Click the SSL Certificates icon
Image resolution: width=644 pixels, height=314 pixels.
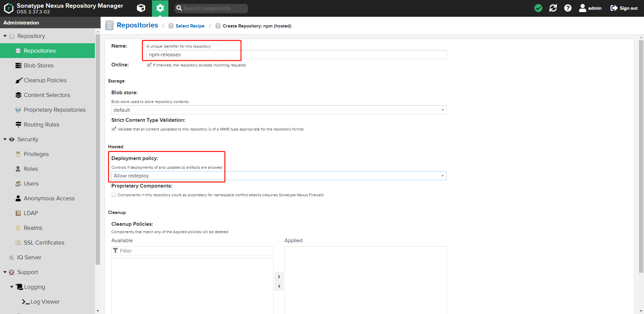point(18,243)
